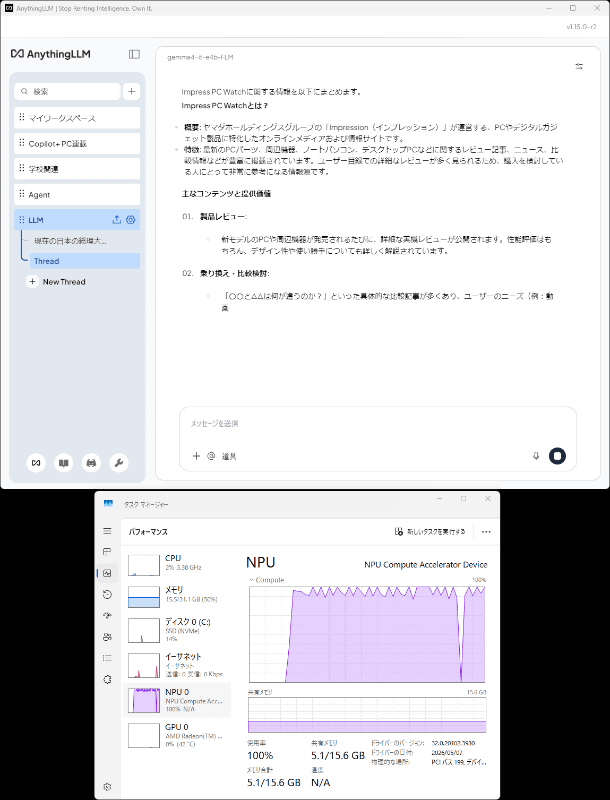The height and width of the screenshot is (800, 610).
Task: Click the 100% utilization value
Action: [260, 755]
